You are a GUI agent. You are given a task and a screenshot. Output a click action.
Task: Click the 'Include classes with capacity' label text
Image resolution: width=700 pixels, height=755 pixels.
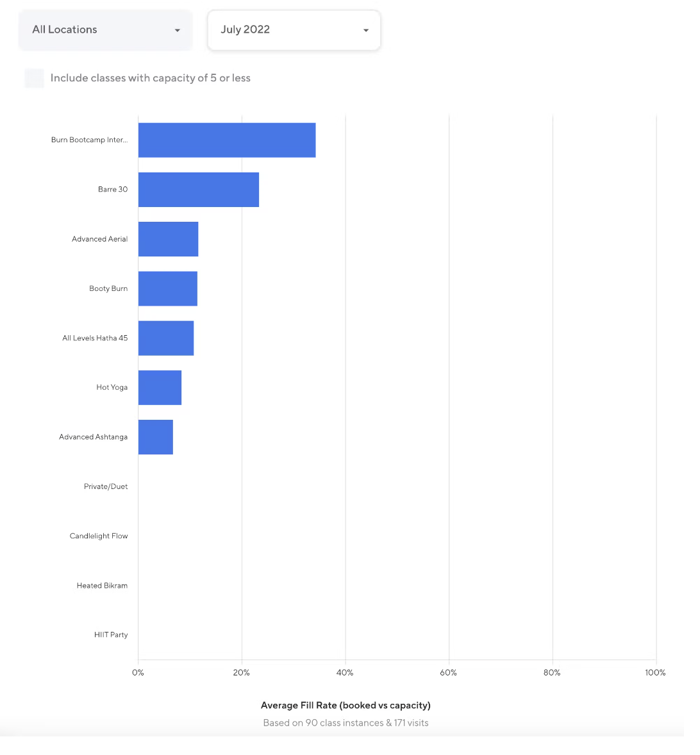click(151, 78)
